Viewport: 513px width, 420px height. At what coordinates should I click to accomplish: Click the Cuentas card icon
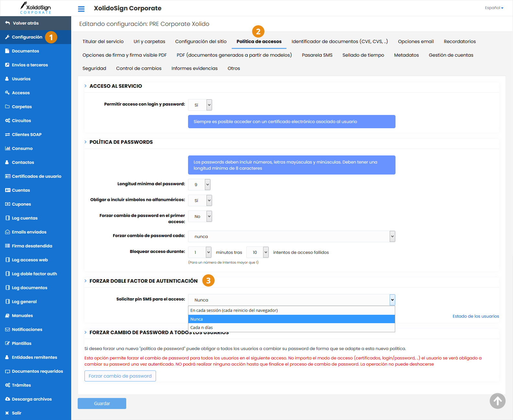click(8, 190)
